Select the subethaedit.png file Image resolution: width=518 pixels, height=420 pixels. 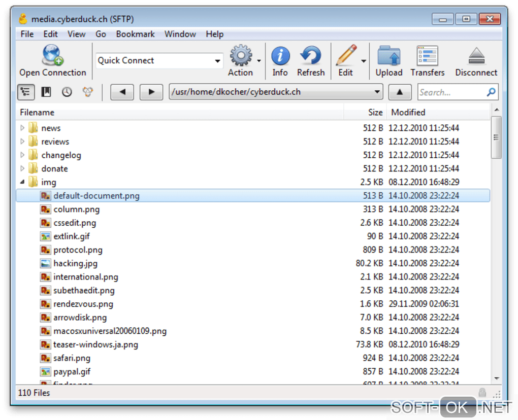point(84,290)
